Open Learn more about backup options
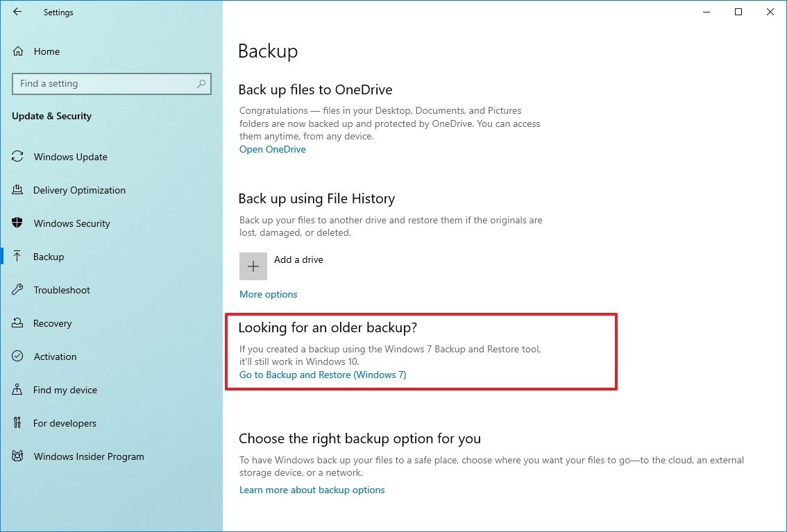The height and width of the screenshot is (532, 787). pos(312,490)
